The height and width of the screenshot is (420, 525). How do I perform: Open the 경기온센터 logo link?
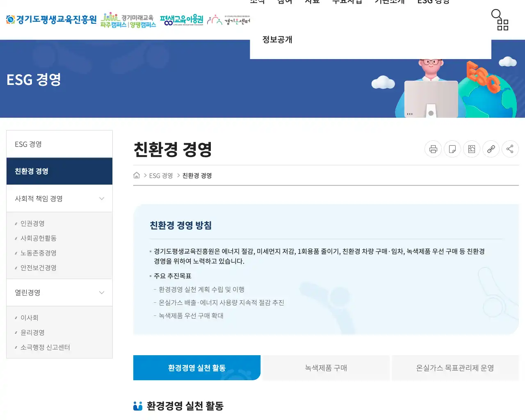(228, 20)
